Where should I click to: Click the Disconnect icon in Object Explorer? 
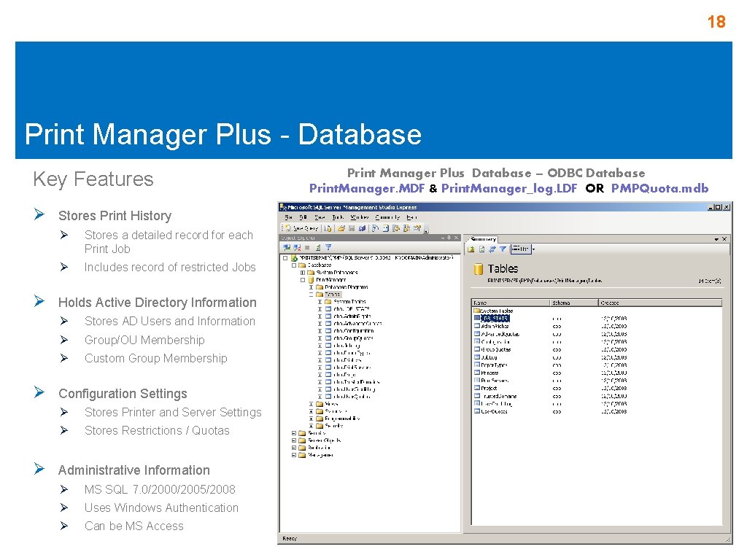[x=298, y=248]
